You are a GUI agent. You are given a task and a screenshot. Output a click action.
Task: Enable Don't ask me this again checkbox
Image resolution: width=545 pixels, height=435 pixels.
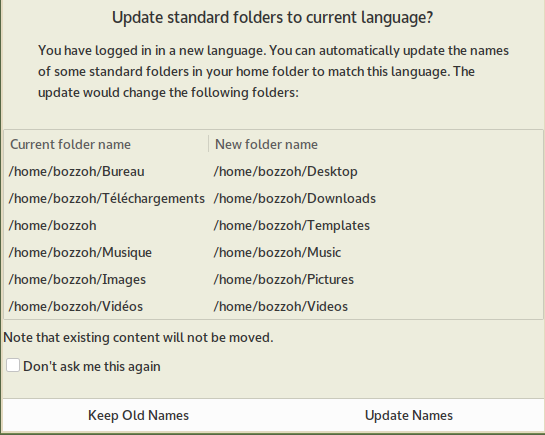coord(13,366)
